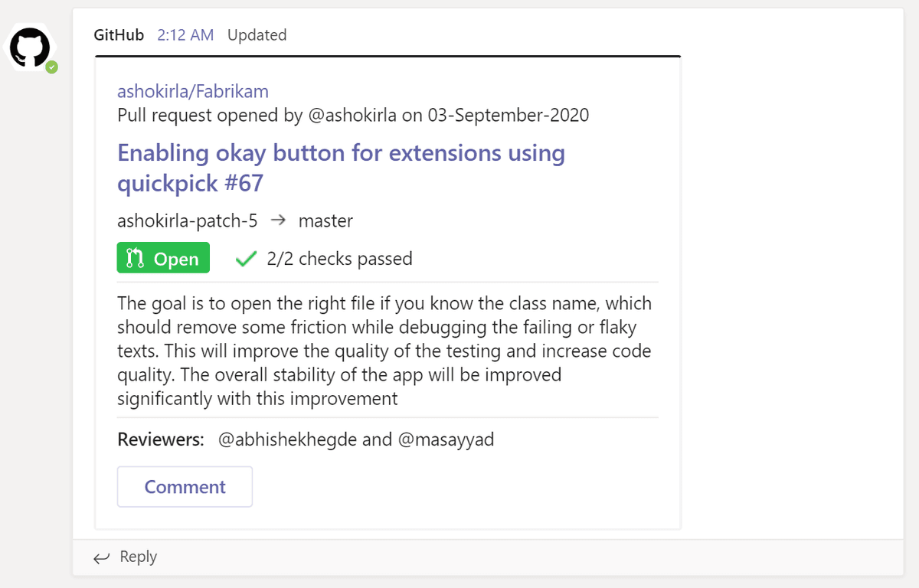Click the green Open status badge
The width and height of the screenshot is (919, 588).
point(163,259)
